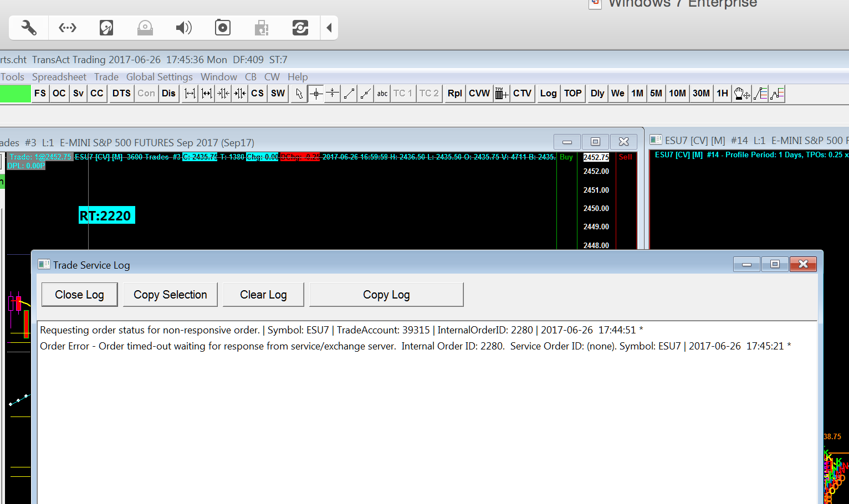Click the DTS toolbar button
The image size is (849, 504).
pyautogui.click(x=121, y=94)
